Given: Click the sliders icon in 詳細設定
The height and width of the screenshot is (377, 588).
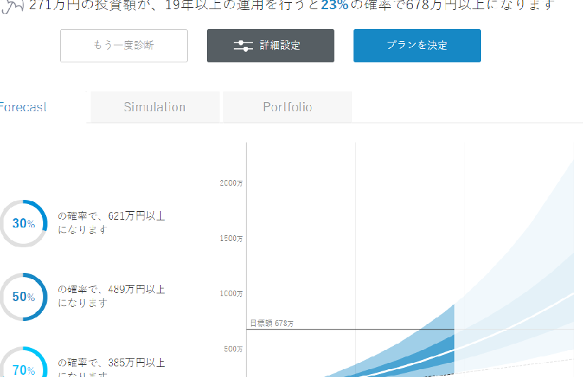Looking at the screenshot, I should coord(243,46).
